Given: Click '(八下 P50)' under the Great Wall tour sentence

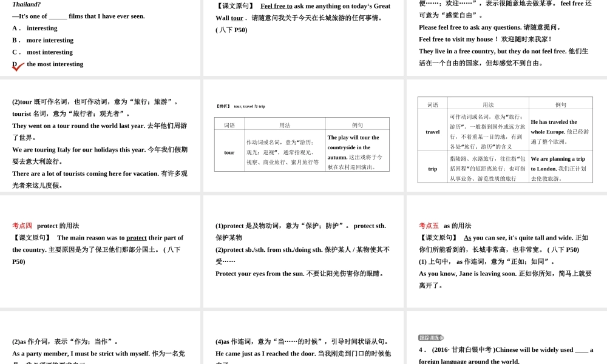Looking at the screenshot, I should point(231,30).
